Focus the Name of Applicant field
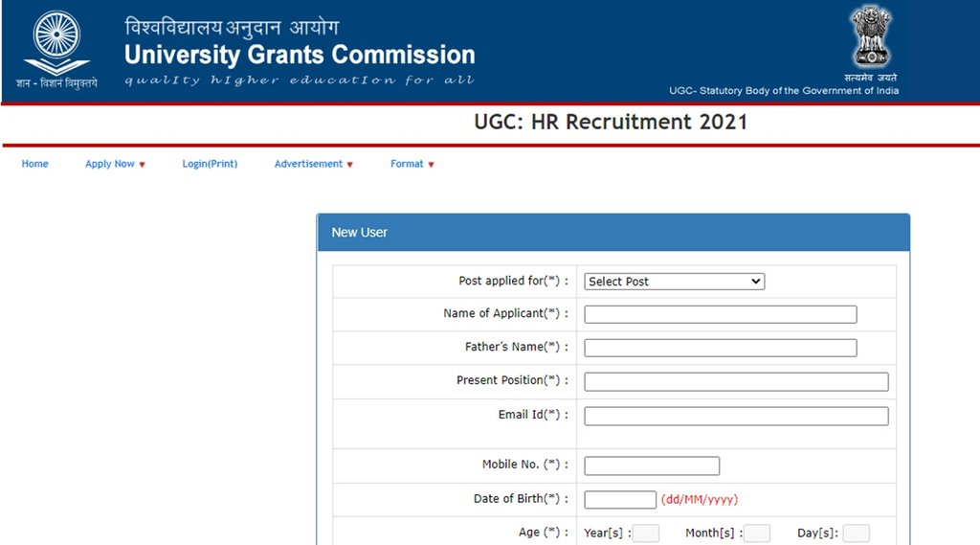Viewport: 980px width, 545px height. pyautogui.click(x=720, y=314)
